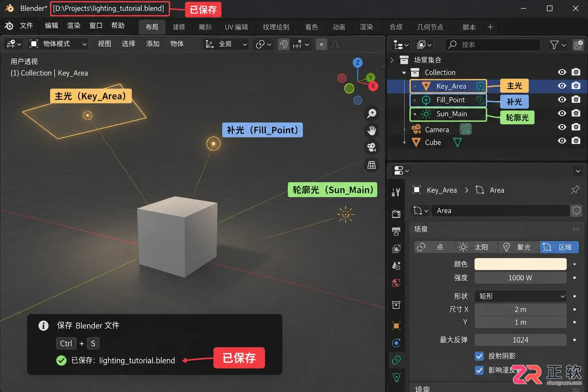
Task: Open the Tool properties tab icon
Action: click(396, 192)
